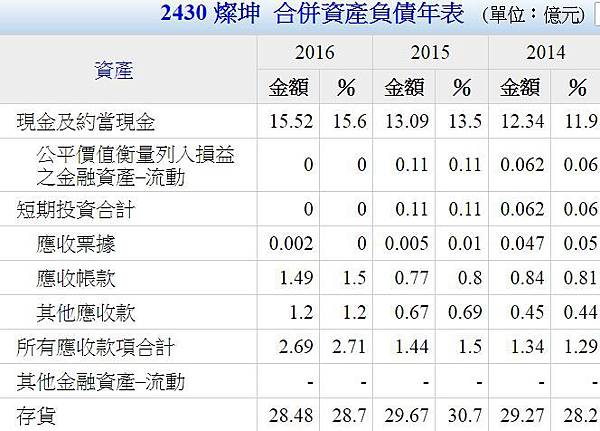600x431 pixels.
Task: Select row label 存貨
Action: [36, 416]
